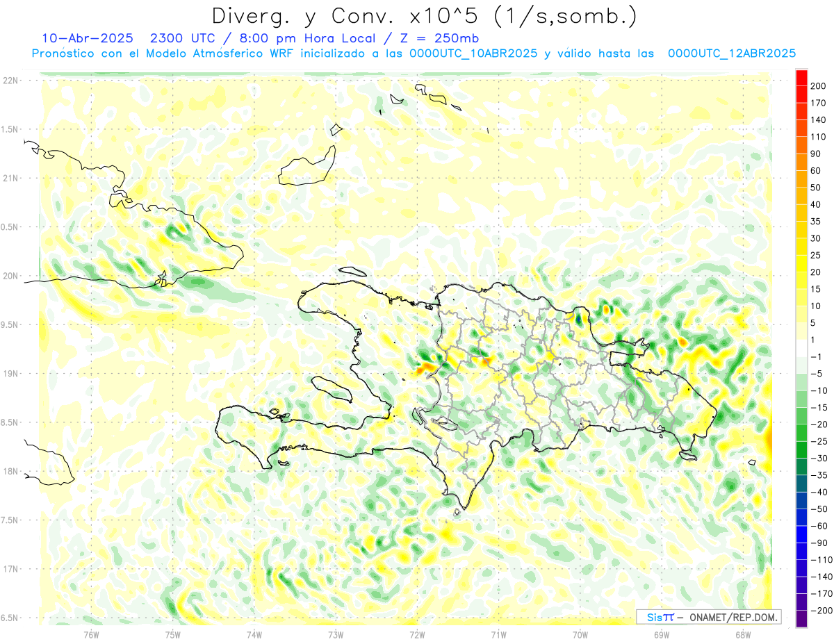The image size is (834, 644).
Task: Click the '0000UTC_10ABR2025' initialization time
Action: (x=473, y=53)
